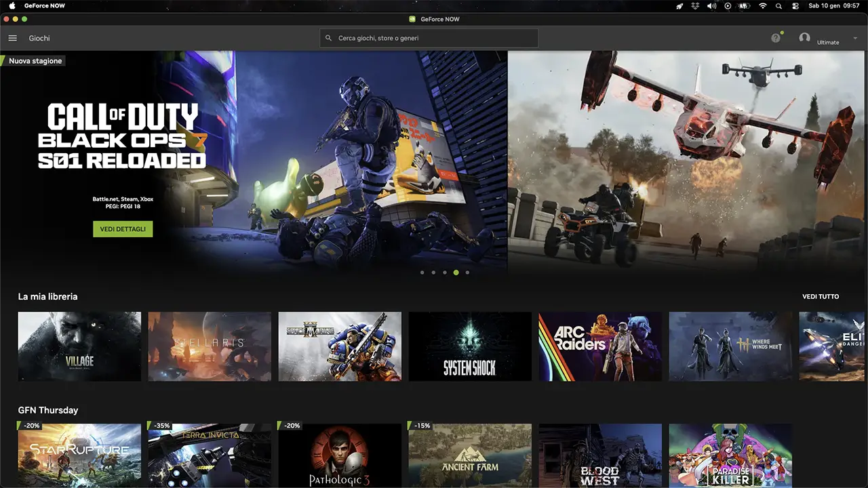Open the GeForce NOW menu bar item

coord(44,5)
